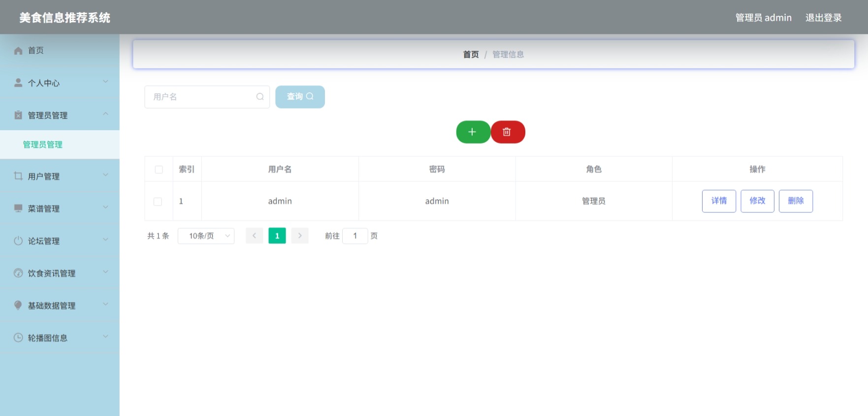
Task: Select the 管理员管理 submenu item
Action: (60, 144)
